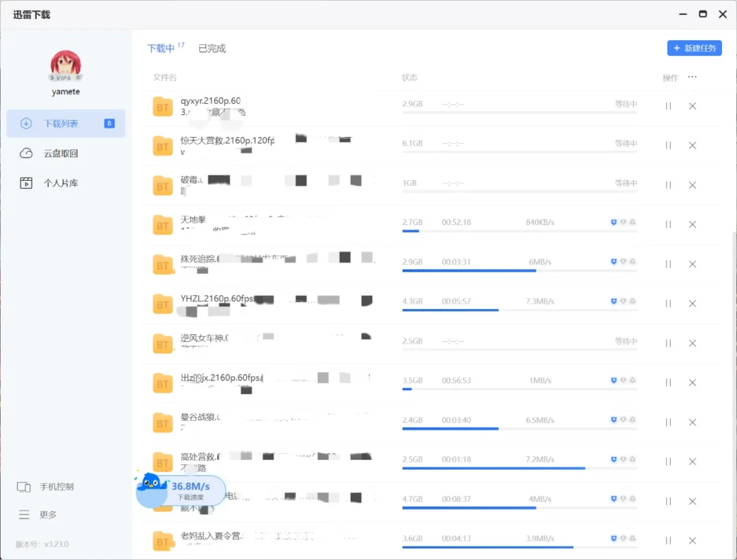Pause the 出z的jx.2160p.60fps download
The width and height of the screenshot is (737, 560).
[668, 383]
